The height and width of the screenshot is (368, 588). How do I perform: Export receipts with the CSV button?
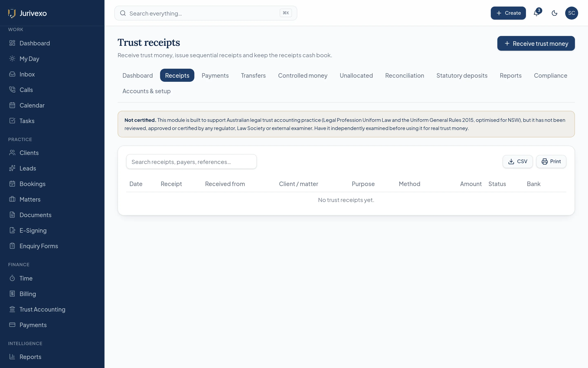518,161
